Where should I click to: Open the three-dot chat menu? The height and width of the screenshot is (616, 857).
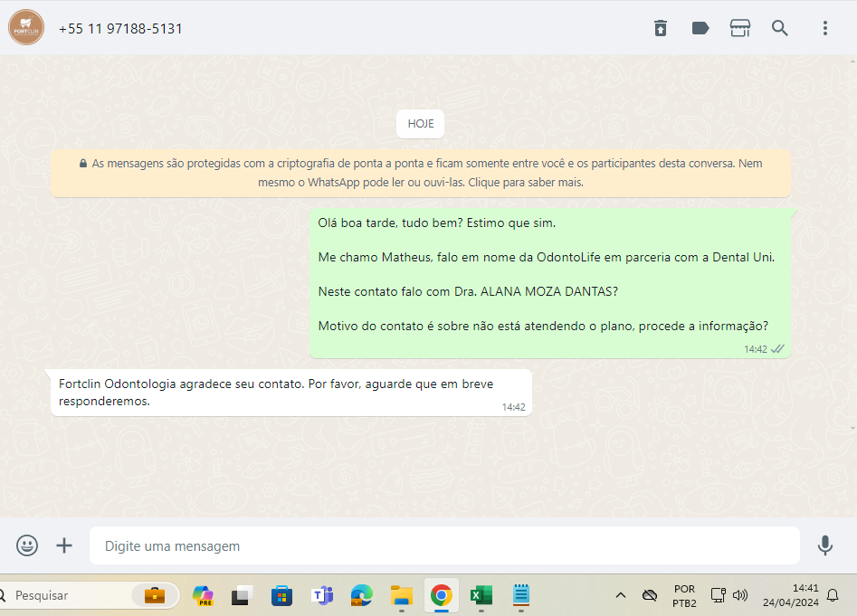(824, 28)
